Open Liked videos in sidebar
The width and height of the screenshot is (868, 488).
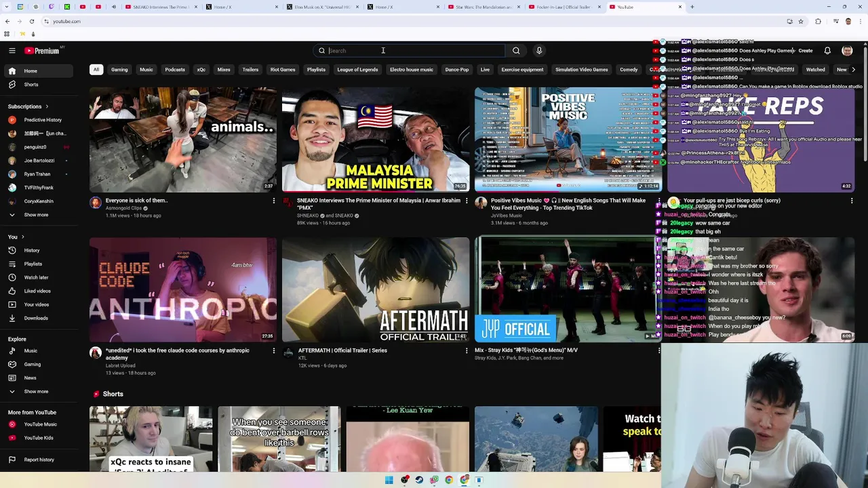pos(37,291)
